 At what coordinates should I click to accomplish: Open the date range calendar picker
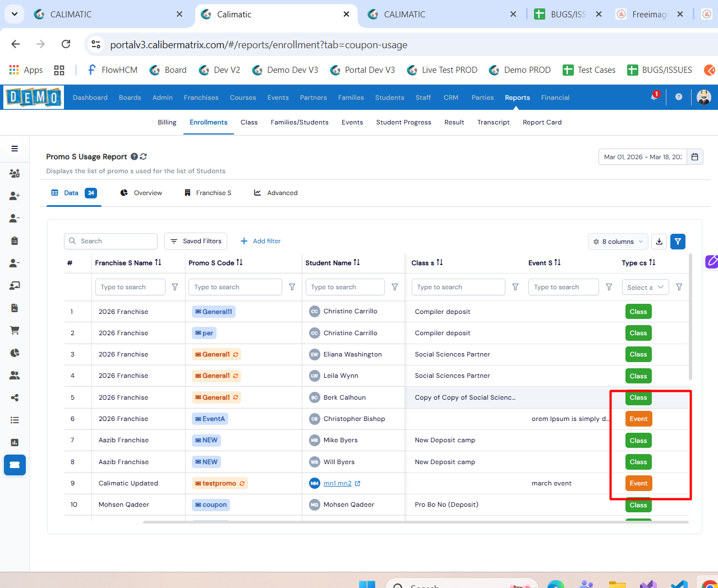click(695, 157)
